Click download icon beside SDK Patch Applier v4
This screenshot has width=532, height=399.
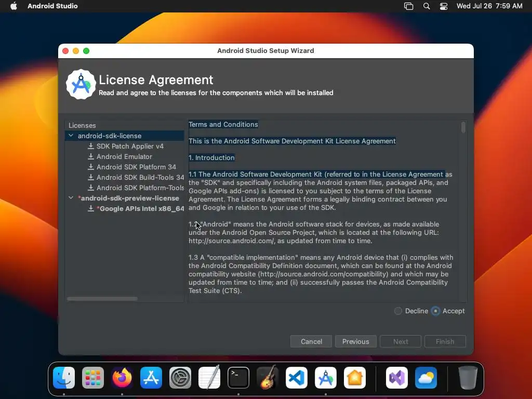(90, 146)
